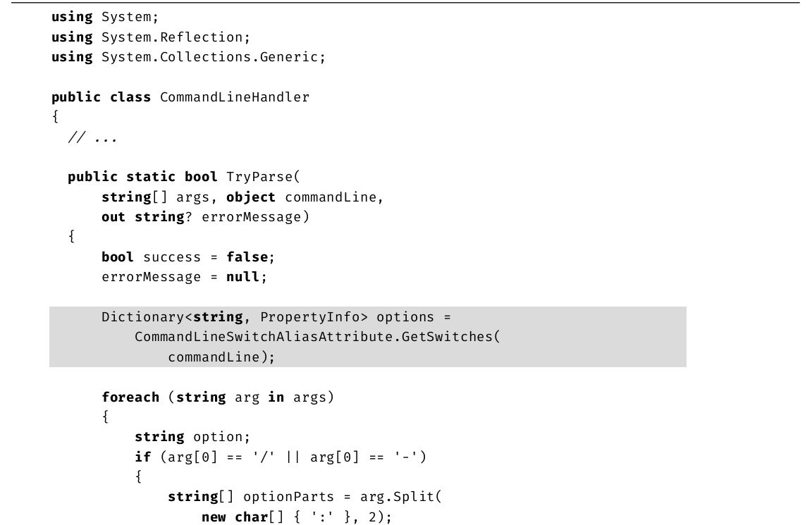Click the Dictionary type name

(143, 317)
